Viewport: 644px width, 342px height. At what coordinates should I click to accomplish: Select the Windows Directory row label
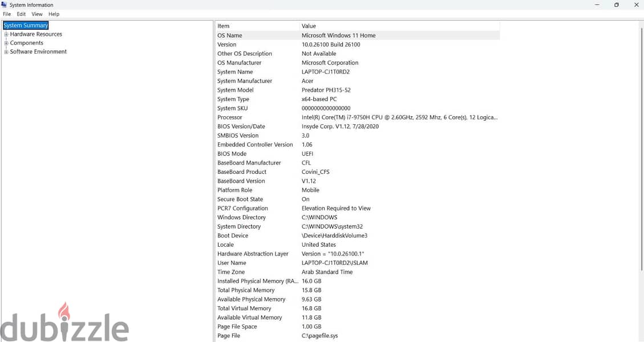(x=241, y=217)
